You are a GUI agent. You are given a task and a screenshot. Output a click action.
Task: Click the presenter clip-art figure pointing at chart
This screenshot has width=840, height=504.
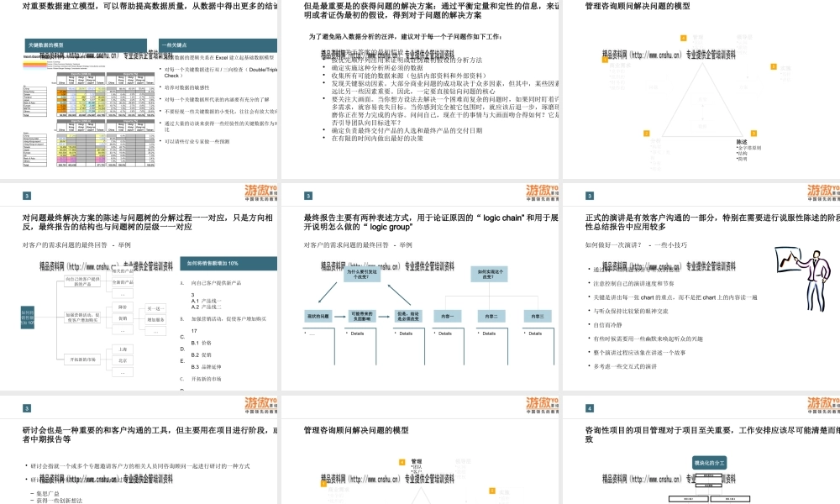click(802, 279)
